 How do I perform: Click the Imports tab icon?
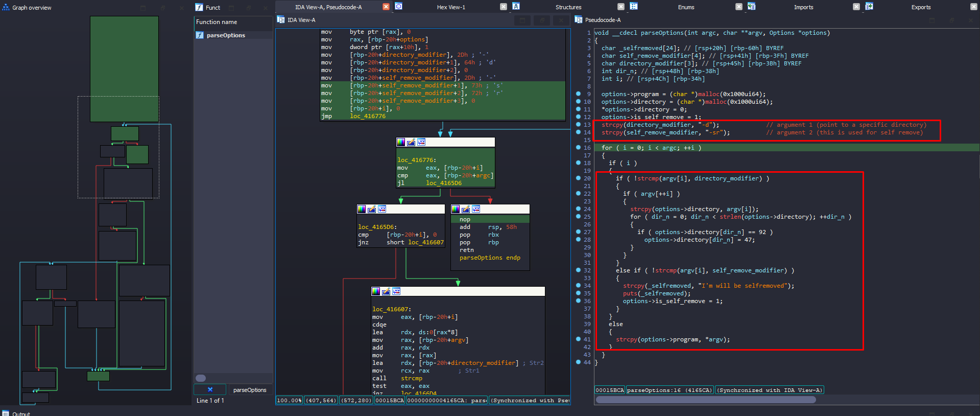[752, 7]
